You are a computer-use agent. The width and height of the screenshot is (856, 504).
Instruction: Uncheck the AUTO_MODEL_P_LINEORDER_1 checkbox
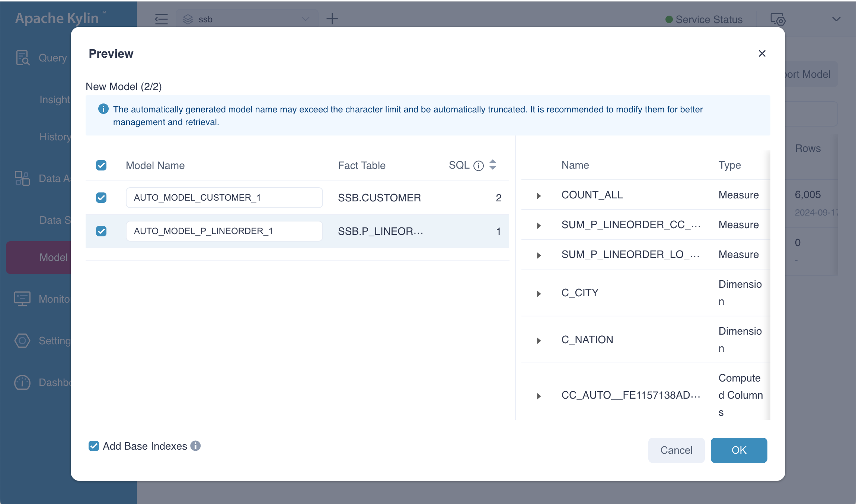[x=101, y=231]
